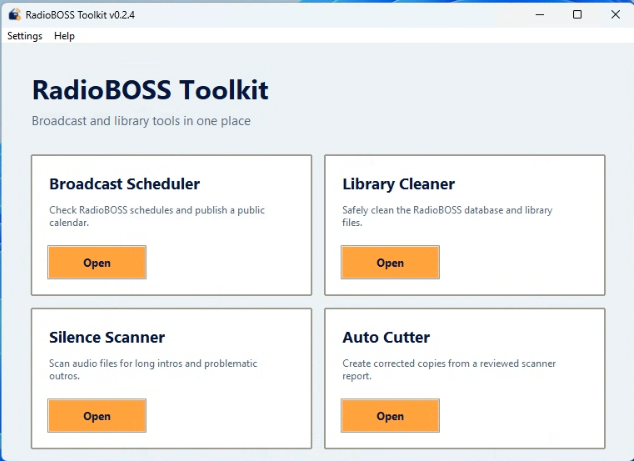Open the Silence Scanner tool
This screenshot has height=461, width=634.
pos(97,416)
